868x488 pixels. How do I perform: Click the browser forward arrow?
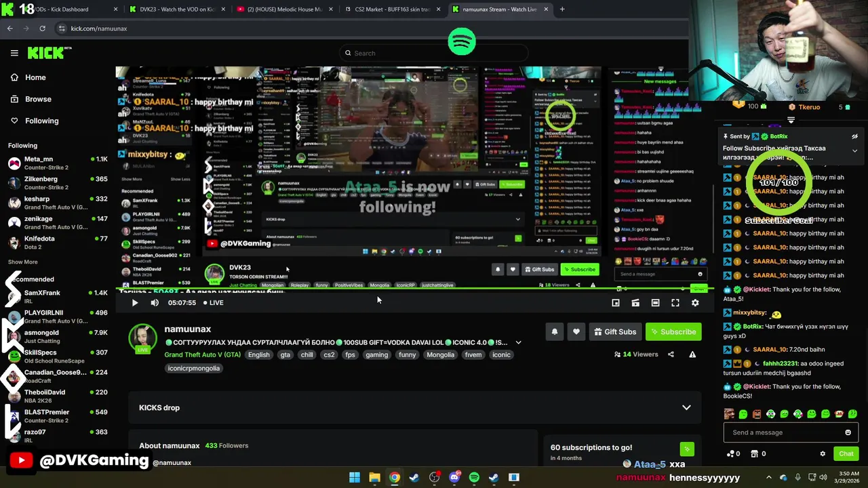[26, 28]
